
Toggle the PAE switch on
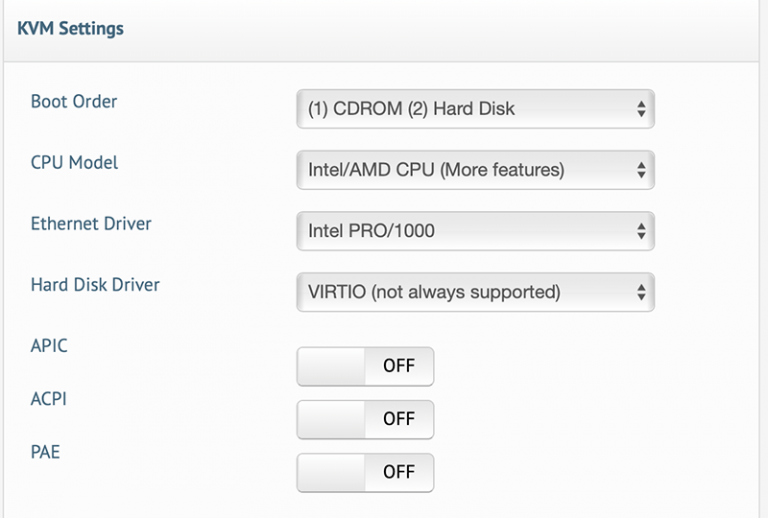pos(365,472)
